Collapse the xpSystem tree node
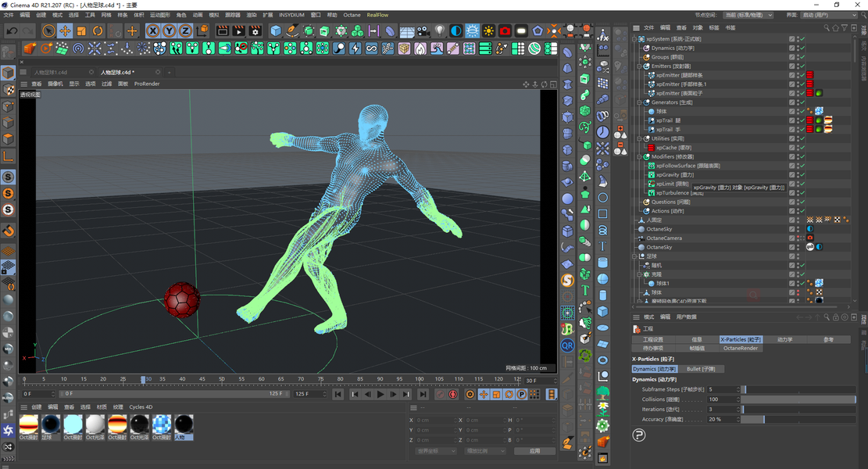Viewport: 868px width, 469px height. 635,39
